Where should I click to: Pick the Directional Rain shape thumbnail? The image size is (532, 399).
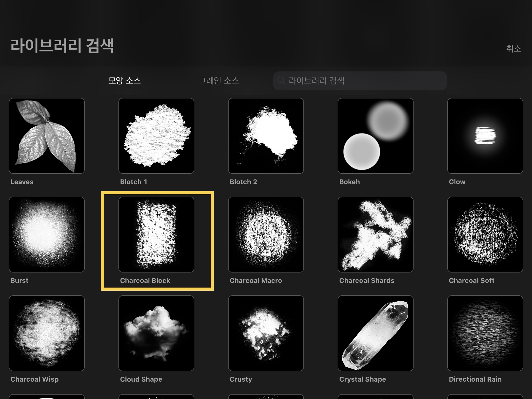485,333
